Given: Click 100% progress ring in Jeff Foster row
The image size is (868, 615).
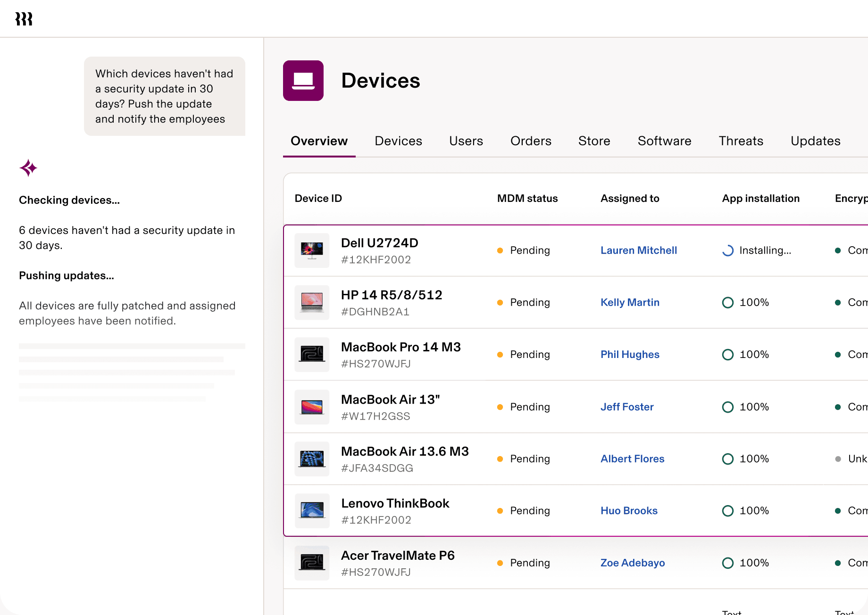Looking at the screenshot, I should point(728,407).
